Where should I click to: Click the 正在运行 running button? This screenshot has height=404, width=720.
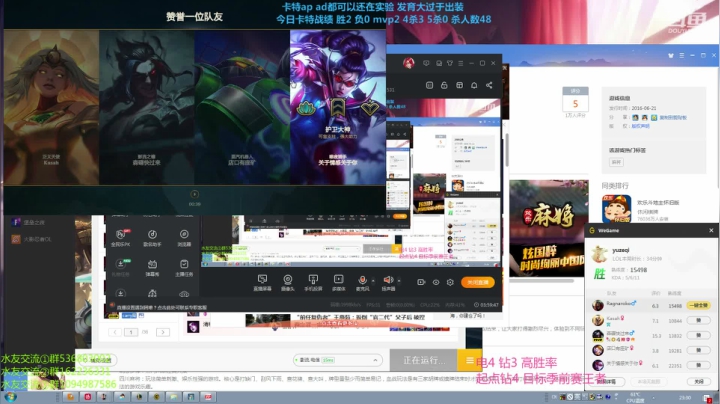(424, 360)
